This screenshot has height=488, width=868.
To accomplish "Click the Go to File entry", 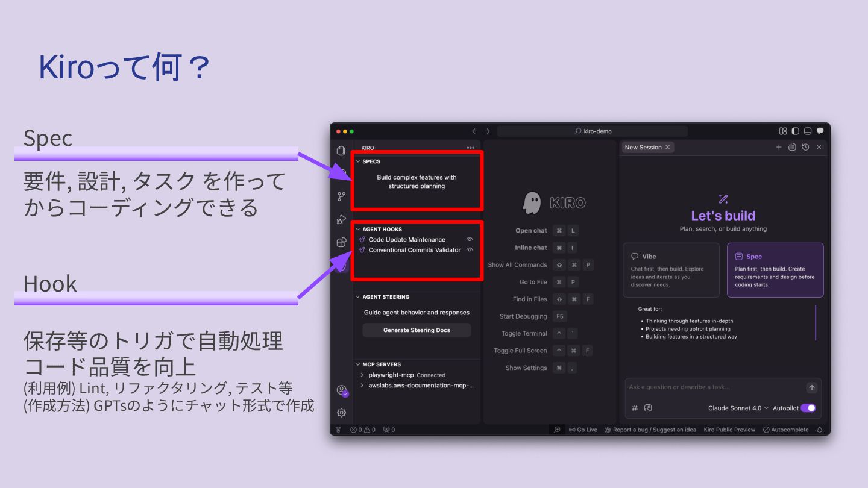I will coord(549,282).
